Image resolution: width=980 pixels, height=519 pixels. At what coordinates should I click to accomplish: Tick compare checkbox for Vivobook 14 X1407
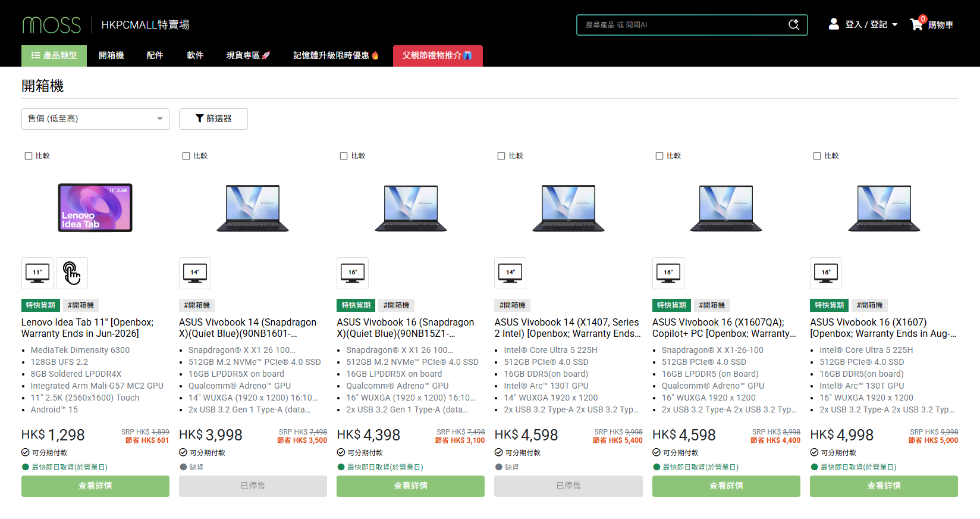(501, 156)
